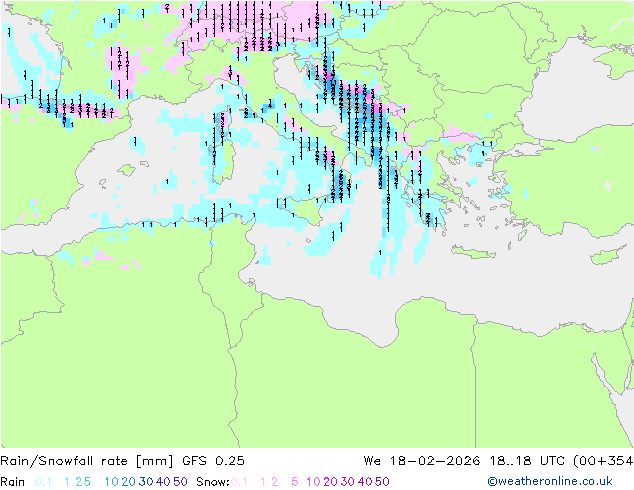Click the '(00+354' forecast offset text
Image resolution: width=634 pixels, height=490 pixels.
tap(603, 461)
